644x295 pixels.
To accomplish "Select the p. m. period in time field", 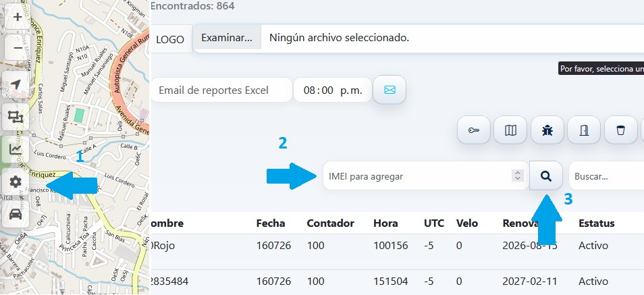I will 351,90.
